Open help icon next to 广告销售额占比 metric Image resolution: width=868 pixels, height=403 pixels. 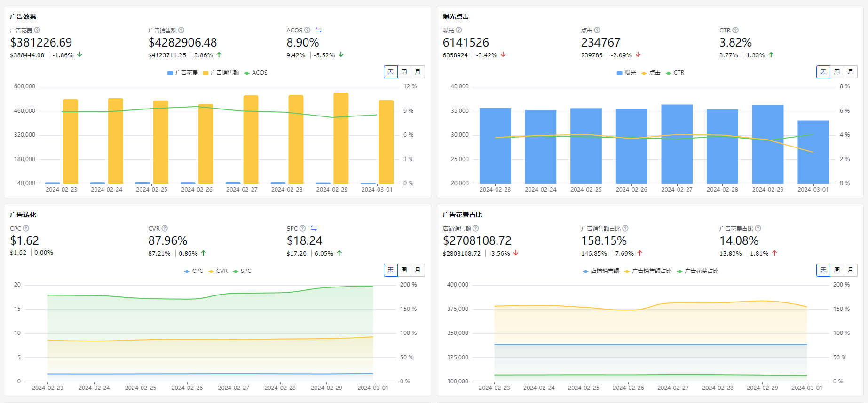[x=625, y=228]
